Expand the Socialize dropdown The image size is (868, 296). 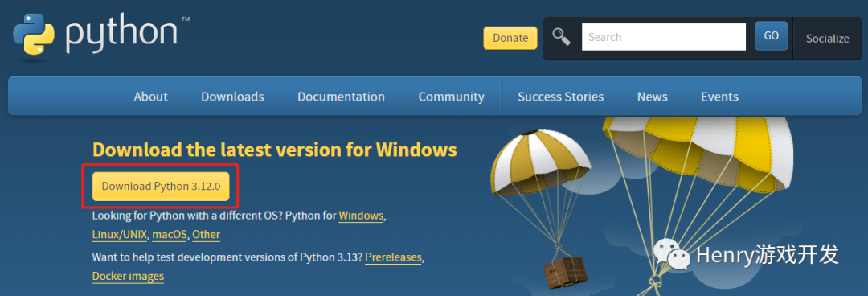tap(827, 39)
